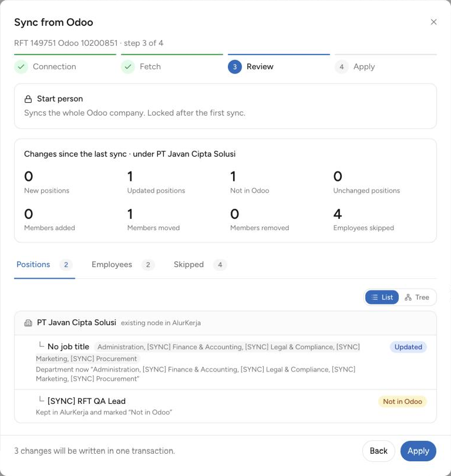Click the Apply step number 4 badge
This screenshot has width=451, height=476.
[x=342, y=67]
